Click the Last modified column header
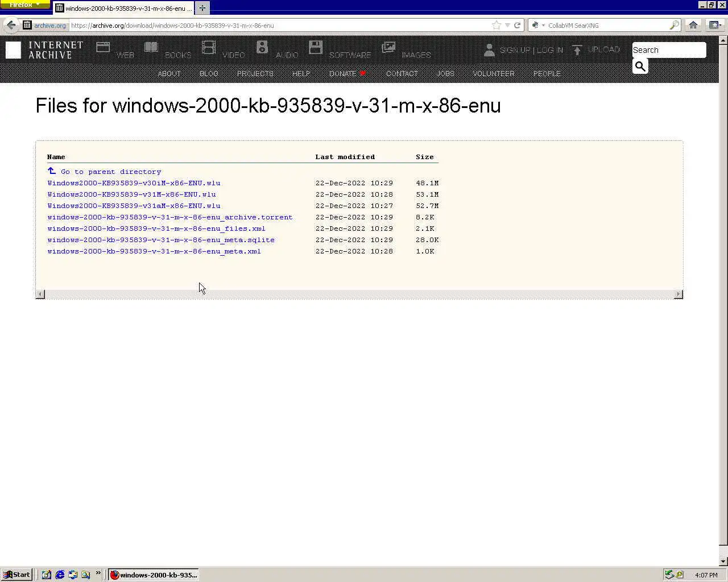Viewport: 728px width, 582px height. click(345, 157)
